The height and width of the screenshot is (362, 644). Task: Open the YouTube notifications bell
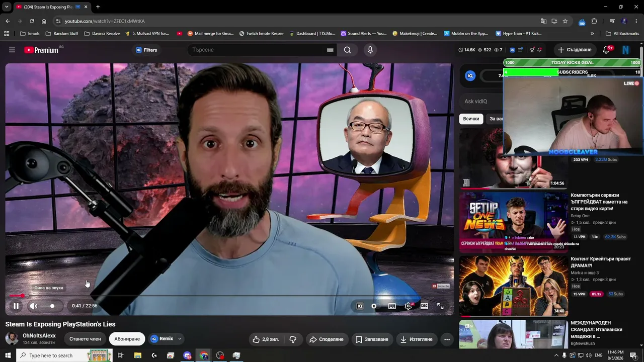pos(606,50)
